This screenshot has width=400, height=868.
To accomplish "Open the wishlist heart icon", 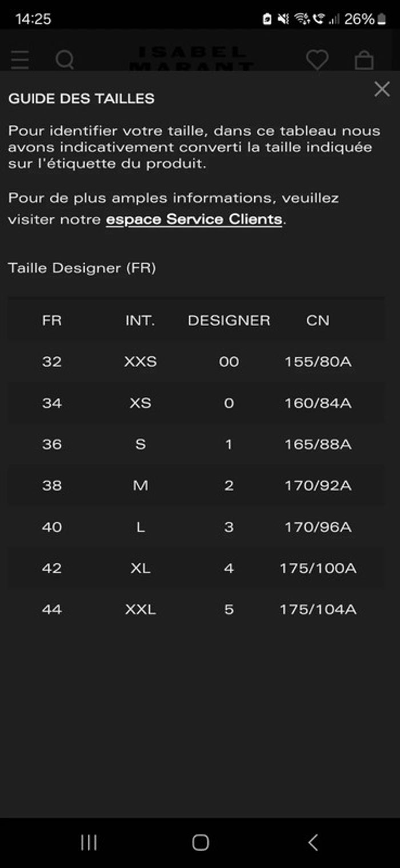I will click(x=317, y=60).
